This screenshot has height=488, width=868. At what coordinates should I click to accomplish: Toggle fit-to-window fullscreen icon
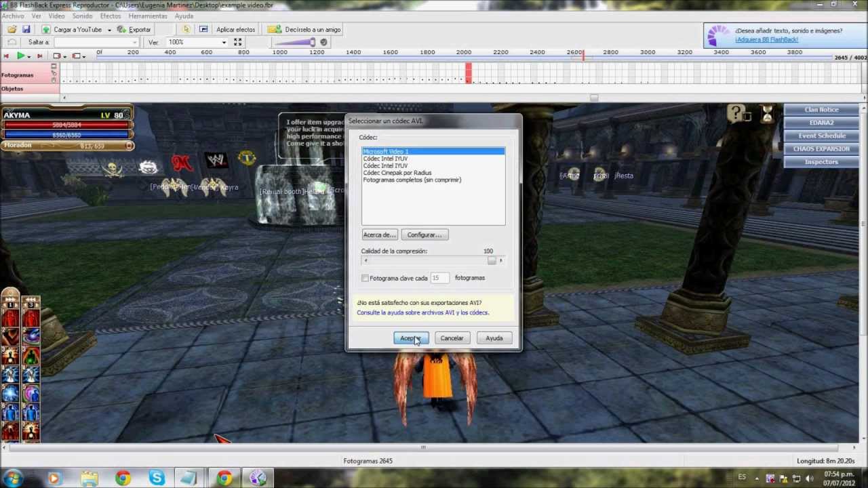click(238, 42)
